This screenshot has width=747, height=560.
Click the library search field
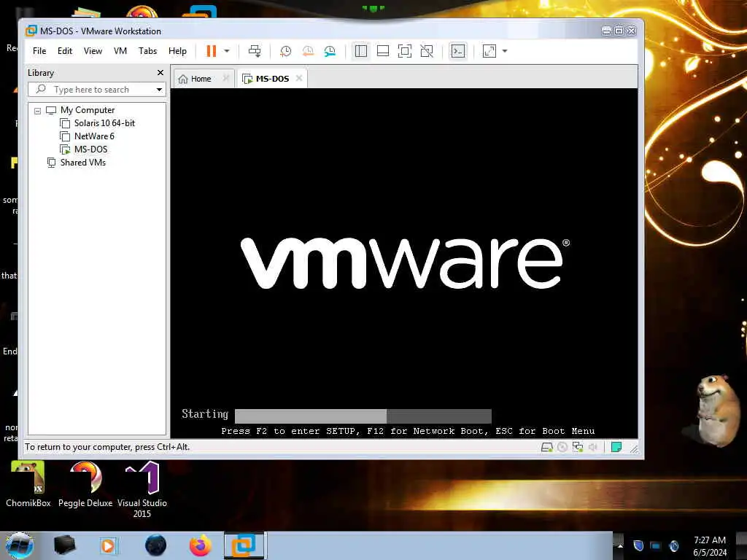pos(98,90)
